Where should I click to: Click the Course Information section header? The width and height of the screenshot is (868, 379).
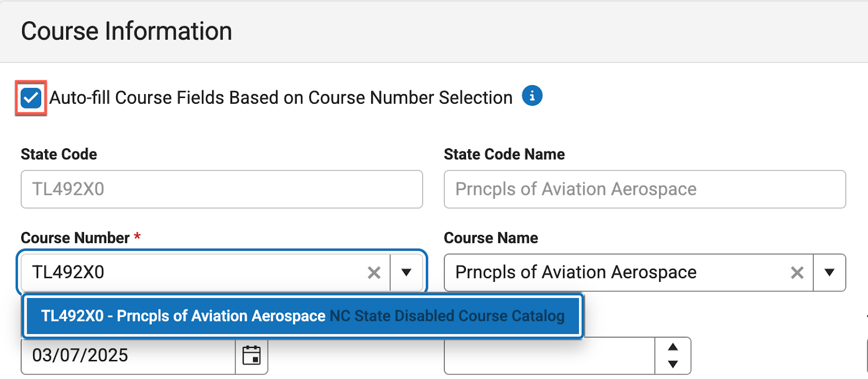click(x=126, y=31)
